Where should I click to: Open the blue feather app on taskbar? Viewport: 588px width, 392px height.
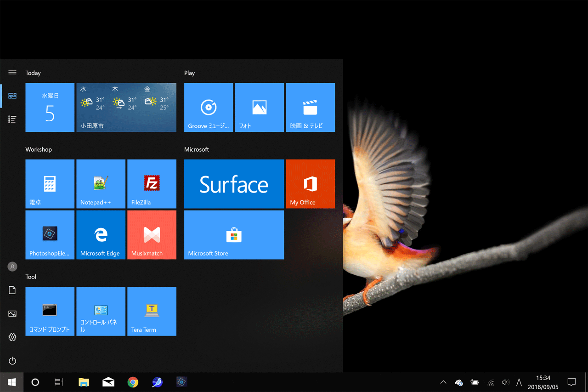(x=157, y=382)
